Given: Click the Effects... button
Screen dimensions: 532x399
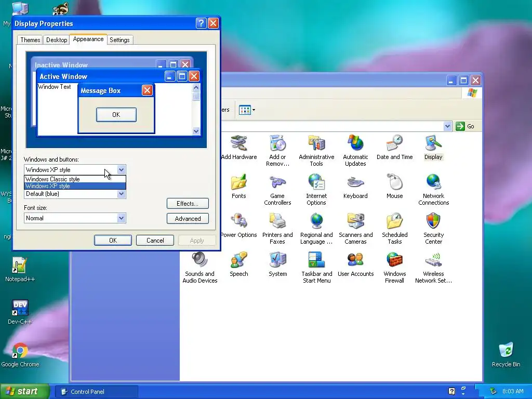Looking at the screenshot, I should click(x=188, y=204).
